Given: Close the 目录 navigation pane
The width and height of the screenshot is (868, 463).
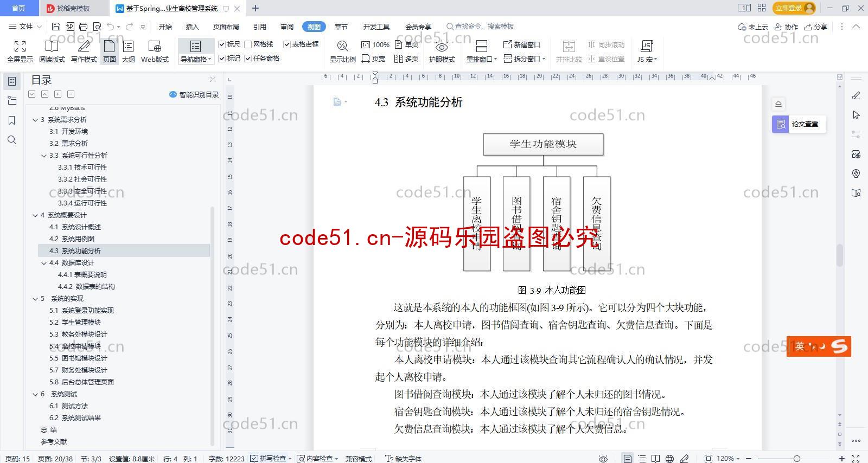Looking at the screenshot, I should [x=213, y=80].
